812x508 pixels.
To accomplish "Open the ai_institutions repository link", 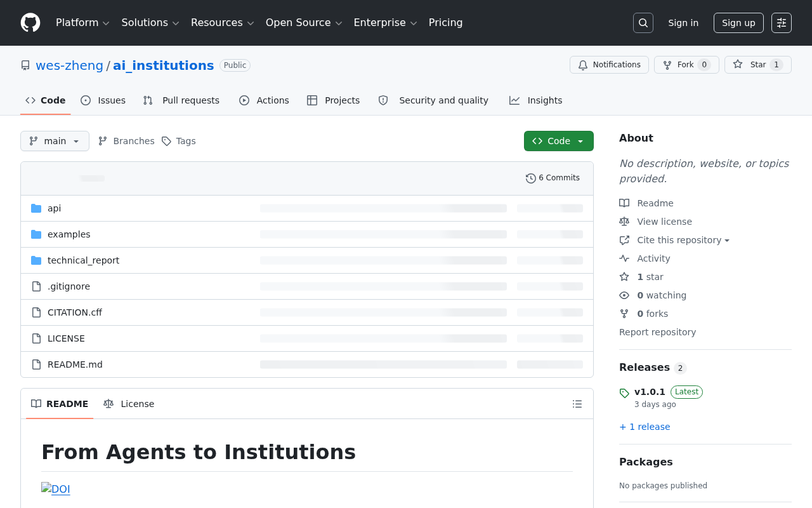I will pos(164,65).
